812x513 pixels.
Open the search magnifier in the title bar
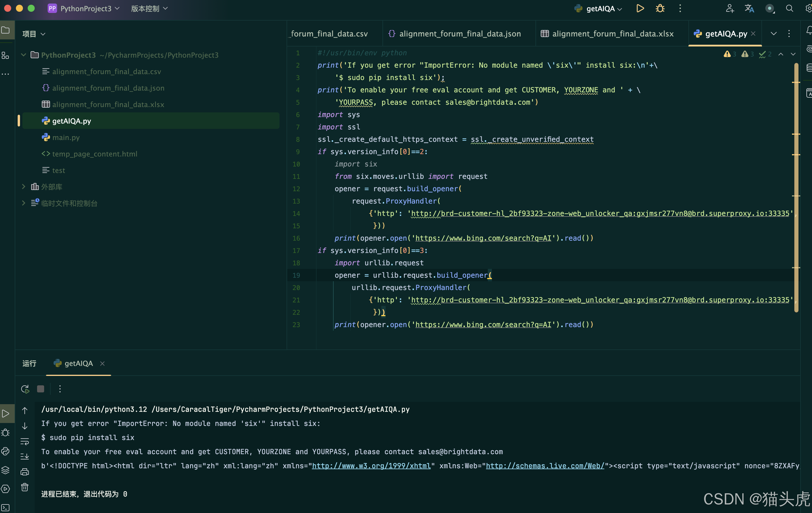(x=789, y=9)
